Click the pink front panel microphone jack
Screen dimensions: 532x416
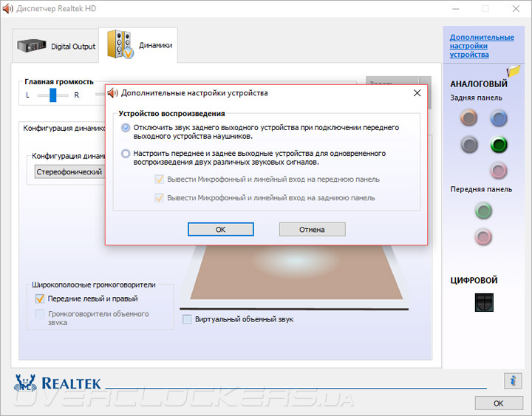click(x=483, y=237)
